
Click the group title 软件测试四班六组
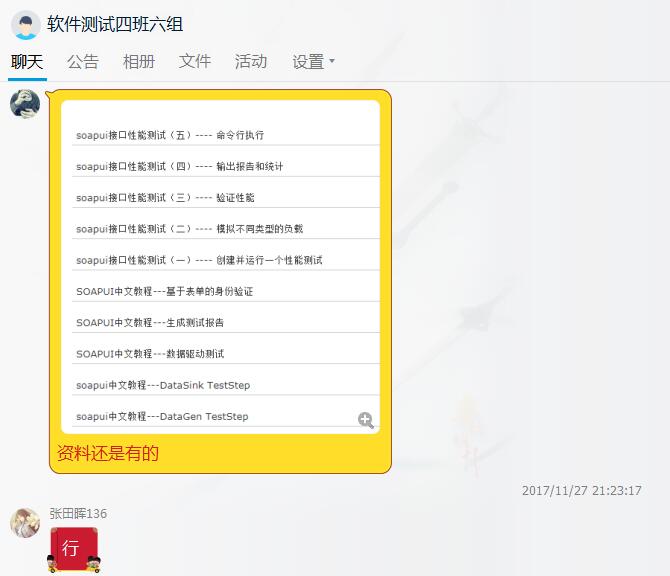point(115,24)
